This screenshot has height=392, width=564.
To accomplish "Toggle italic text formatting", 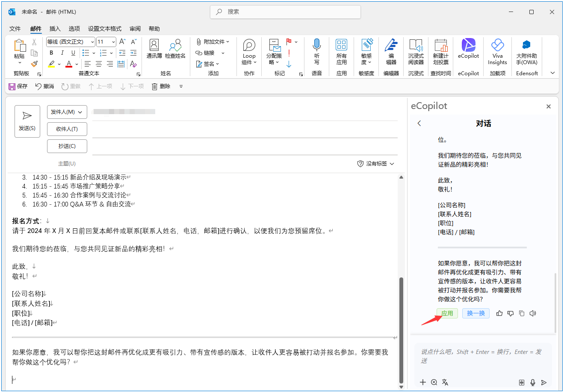I will 62,53.
